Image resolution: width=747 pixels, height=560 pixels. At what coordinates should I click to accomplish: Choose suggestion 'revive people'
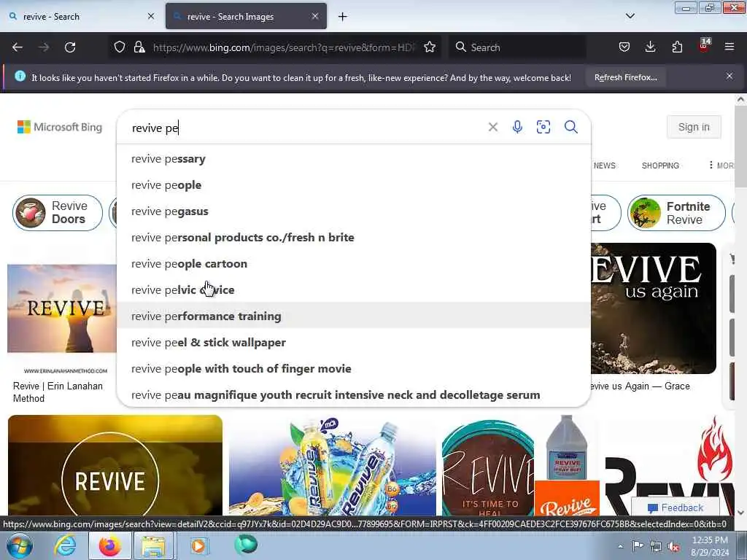tap(354, 184)
